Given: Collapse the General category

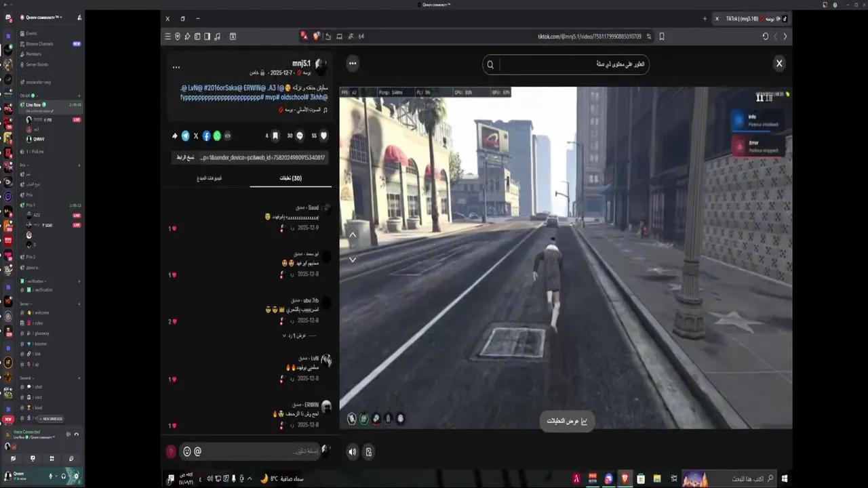Looking at the screenshot, I should (x=26, y=378).
